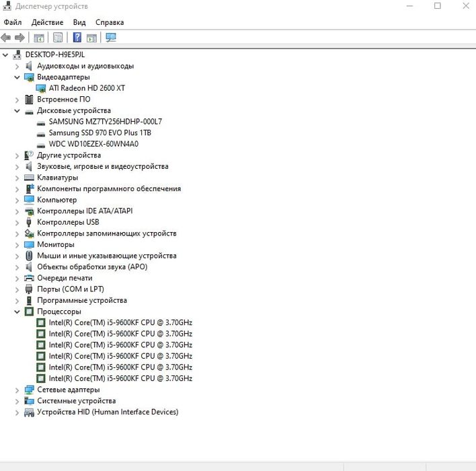This screenshot has height=471, width=476.
Task: Click the keyboard icon beside Клавиатуры
Action: (x=29, y=178)
